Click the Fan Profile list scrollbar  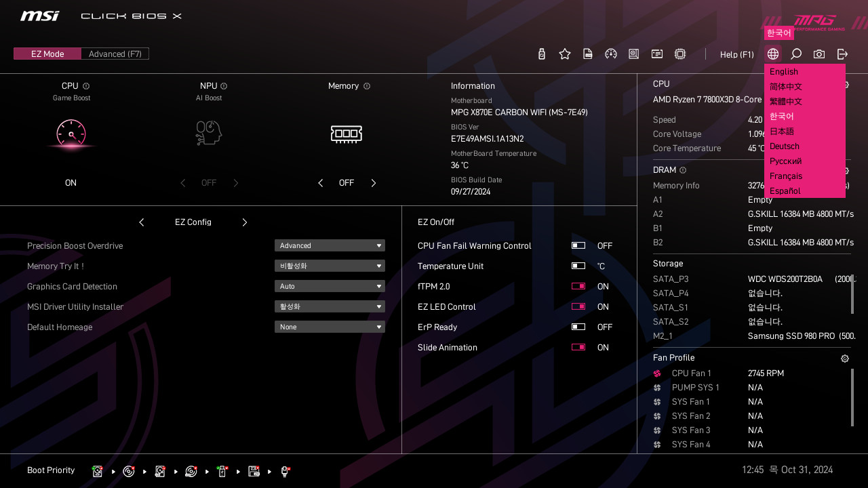point(852,397)
